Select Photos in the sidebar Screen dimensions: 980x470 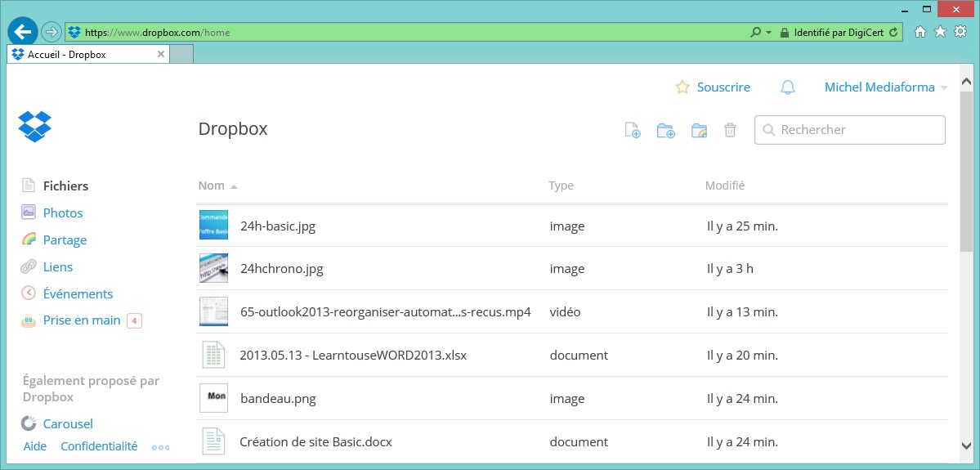click(x=63, y=213)
